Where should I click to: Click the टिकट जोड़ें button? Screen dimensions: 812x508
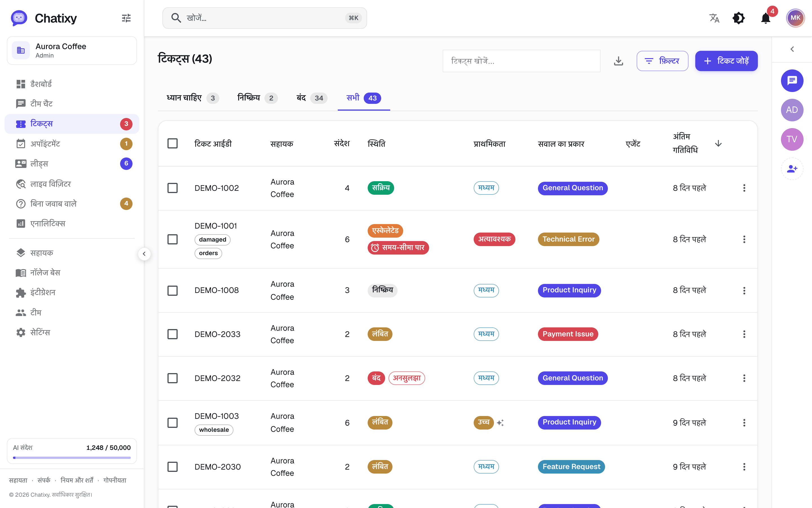tap(726, 61)
